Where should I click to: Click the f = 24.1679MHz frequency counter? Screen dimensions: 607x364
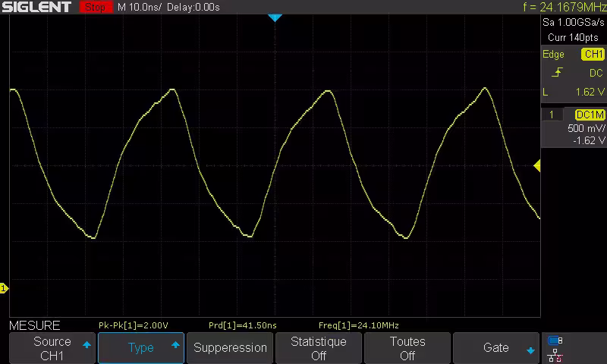point(565,7)
